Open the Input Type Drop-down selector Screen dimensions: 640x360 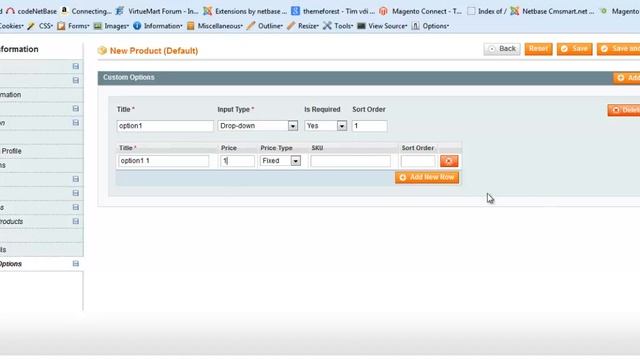tap(258, 126)
